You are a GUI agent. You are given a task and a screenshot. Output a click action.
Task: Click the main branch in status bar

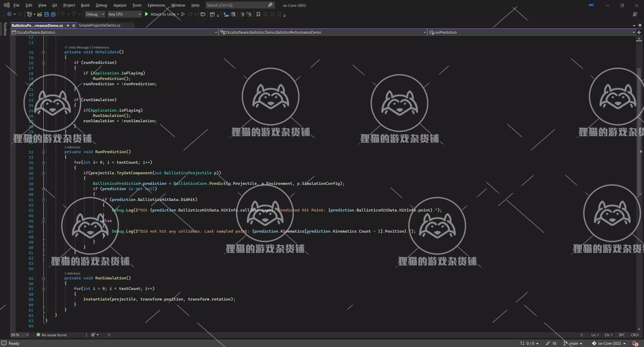pyautogui.click(x=574, y=343)
